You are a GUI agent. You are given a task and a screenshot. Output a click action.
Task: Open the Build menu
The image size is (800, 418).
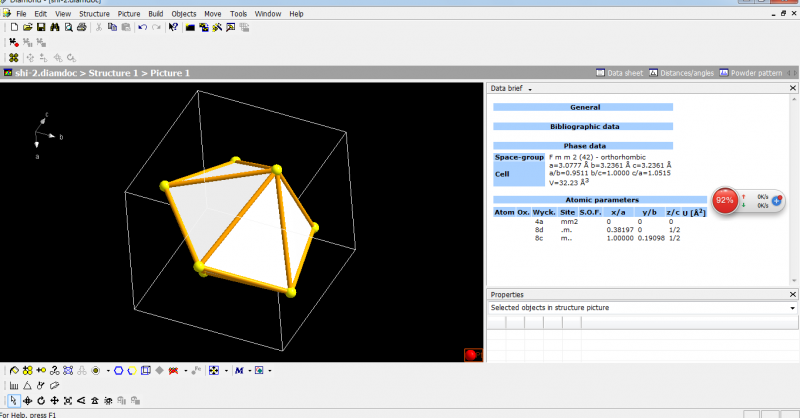coord(157,14)
